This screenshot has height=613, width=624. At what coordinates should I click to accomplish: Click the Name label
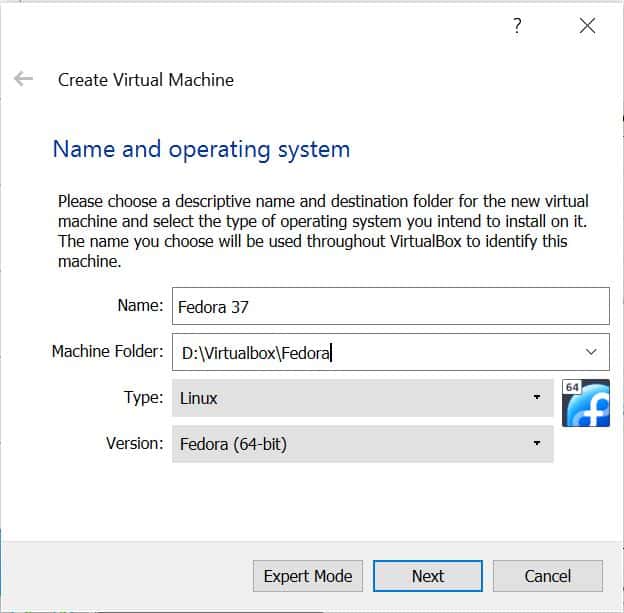[140, 305]
